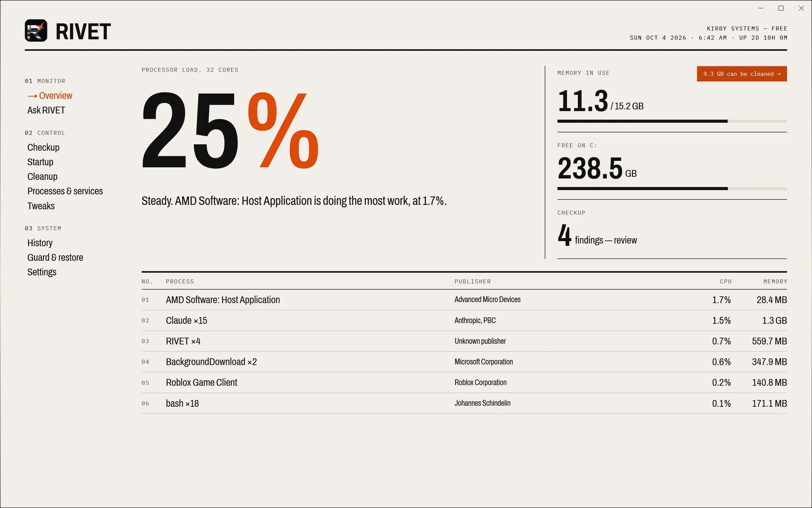This screenshot has height=508, width=812.
Task: Go to Checkup section
Action: point(43,148)
